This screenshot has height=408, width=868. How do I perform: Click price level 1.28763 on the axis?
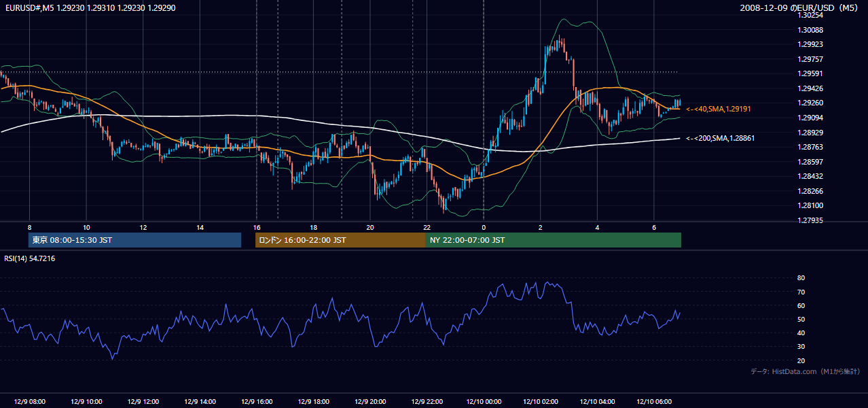(x=810, y=147)
